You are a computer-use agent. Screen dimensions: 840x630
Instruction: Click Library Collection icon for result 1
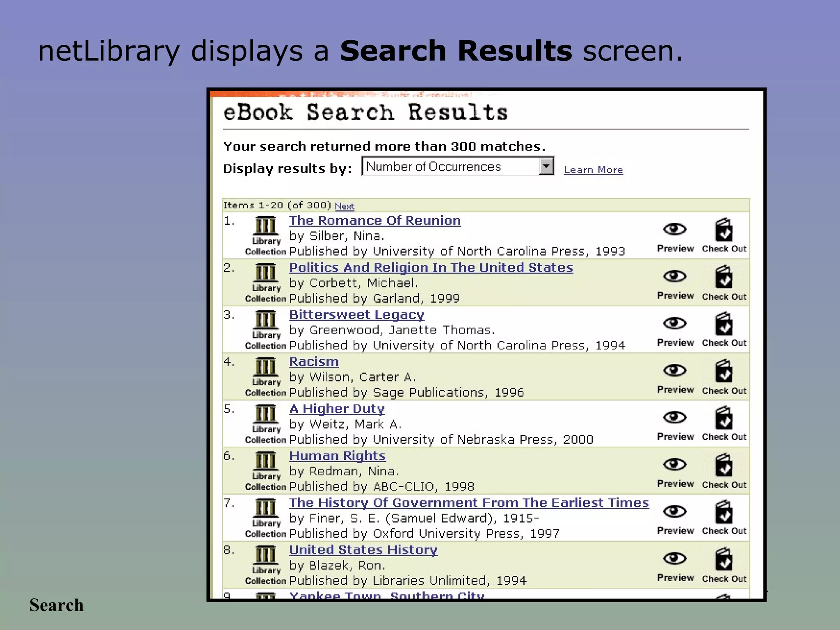point(265,236)
